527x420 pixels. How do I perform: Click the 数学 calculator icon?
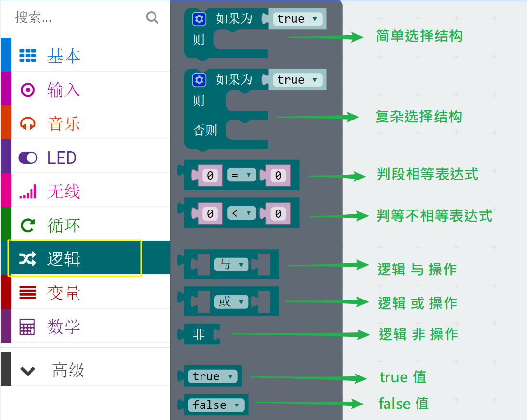27,327
